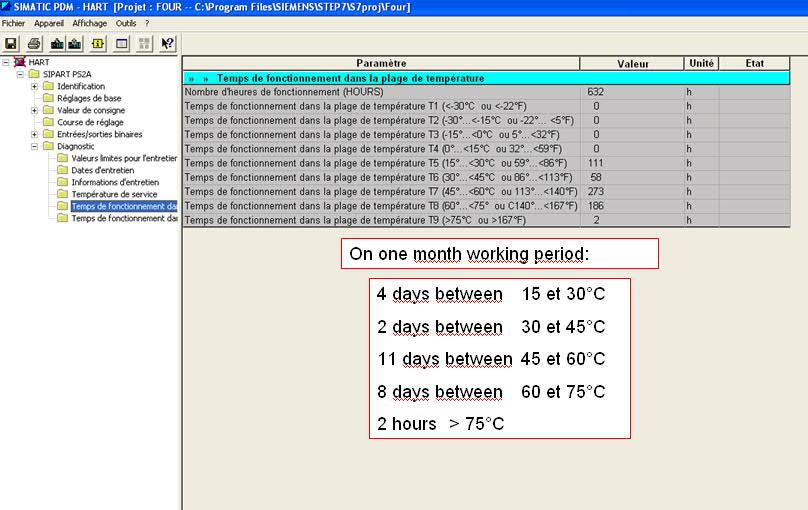Click the Nombre d'heures de fonctionnement (HOURS) row
Screen dimensions: 808x510
pos(486,92)
